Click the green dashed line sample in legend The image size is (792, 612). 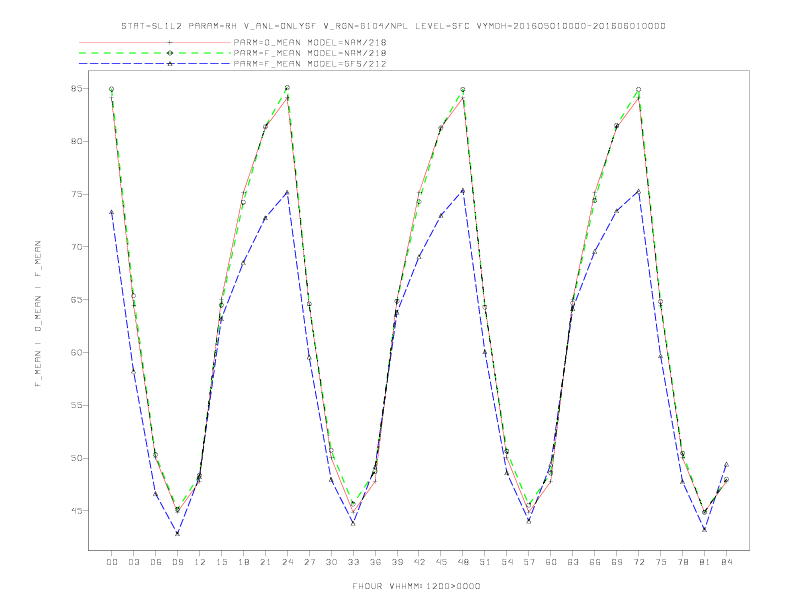coord(155,53)
